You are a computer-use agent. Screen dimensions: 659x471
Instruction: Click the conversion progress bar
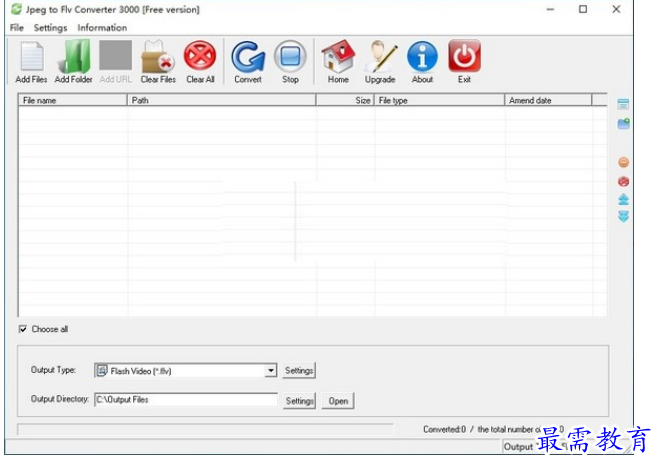tap(205, 429)
